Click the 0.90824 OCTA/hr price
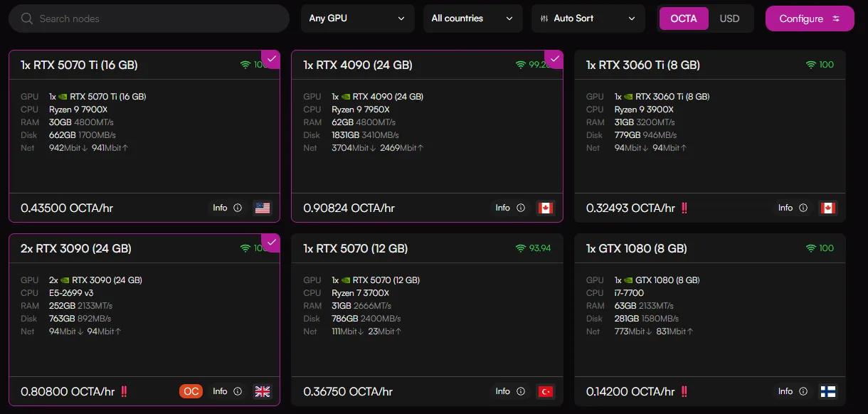This screenshot has width=868, height=414. click(x=349, y=208)
